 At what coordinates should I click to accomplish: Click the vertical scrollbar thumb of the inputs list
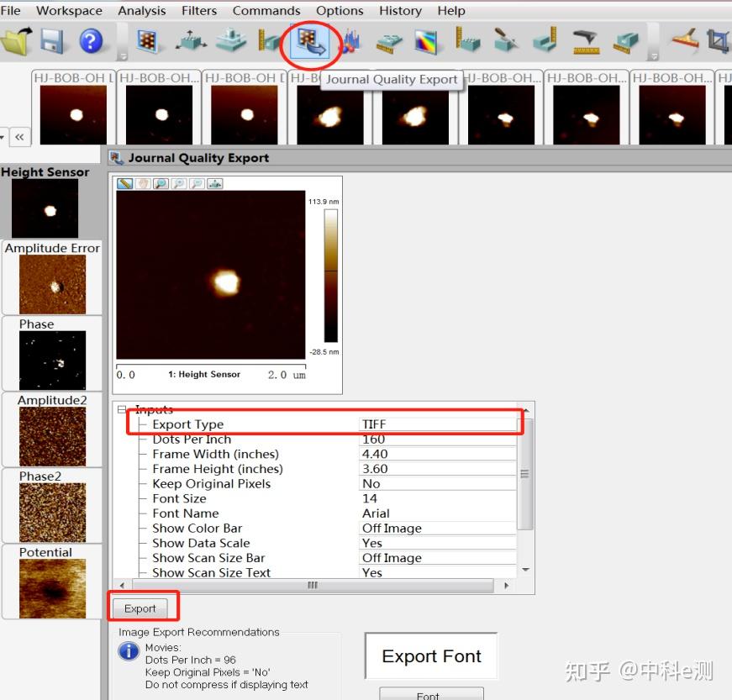coord(524,474)
